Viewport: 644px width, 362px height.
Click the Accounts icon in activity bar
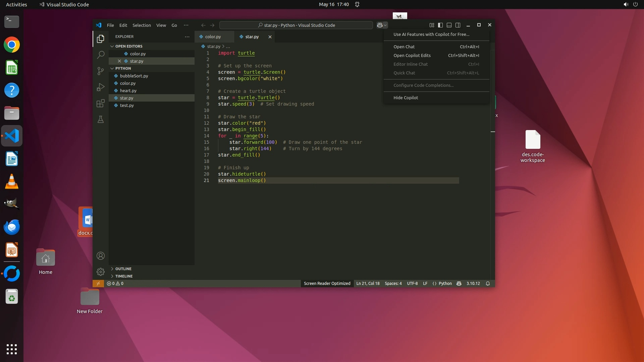point(100,256)
